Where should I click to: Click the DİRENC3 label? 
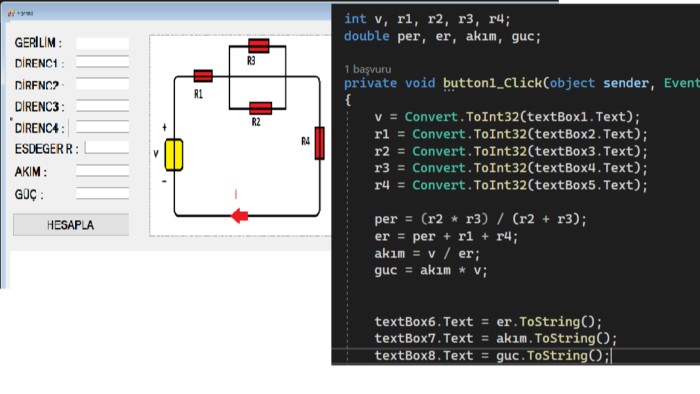point(39,107)
